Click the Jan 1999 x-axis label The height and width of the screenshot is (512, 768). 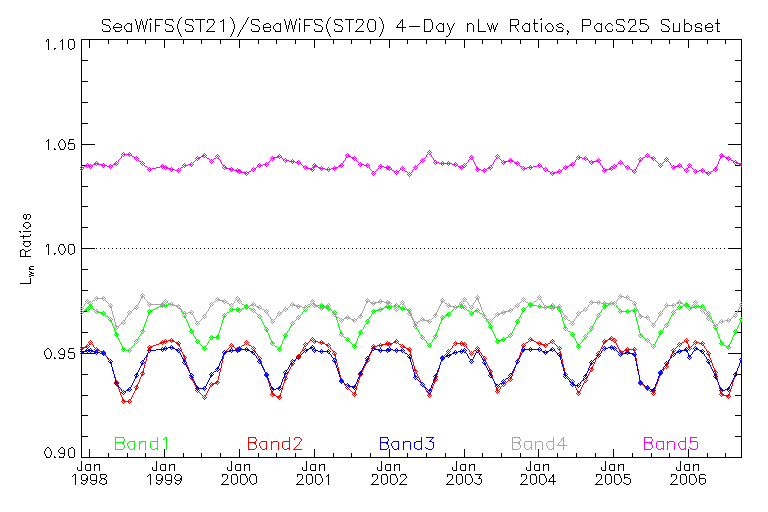pos(164,473)
